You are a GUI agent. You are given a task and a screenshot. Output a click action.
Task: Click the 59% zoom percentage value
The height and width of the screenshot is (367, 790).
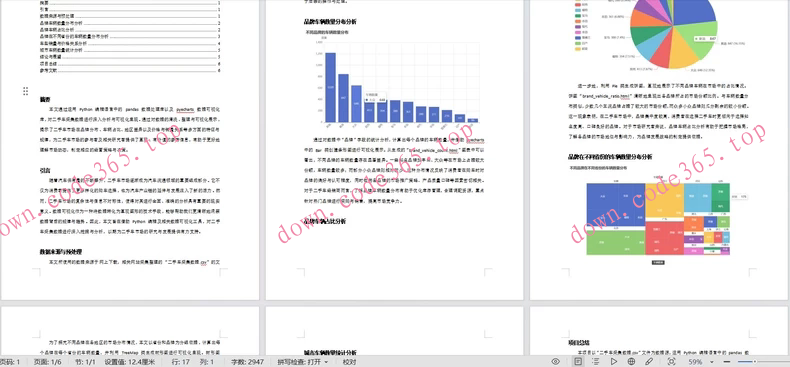click(696, 362)
